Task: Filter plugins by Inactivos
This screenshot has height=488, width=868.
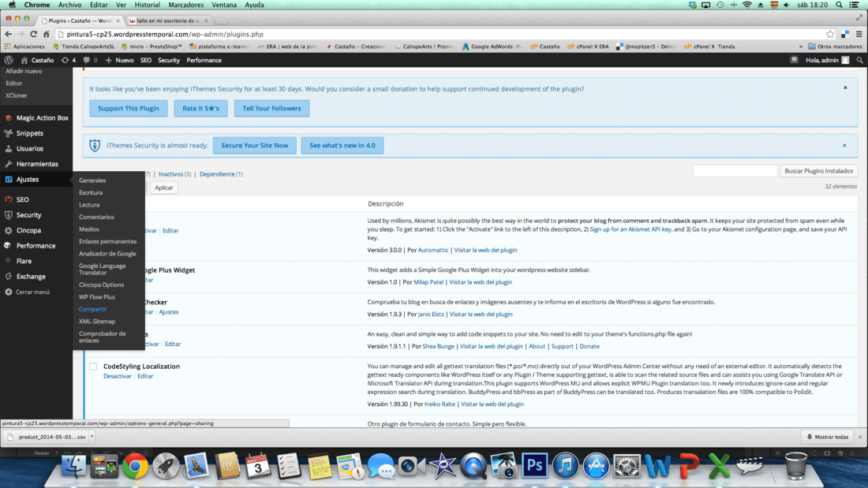Action: tap(170, 174)
